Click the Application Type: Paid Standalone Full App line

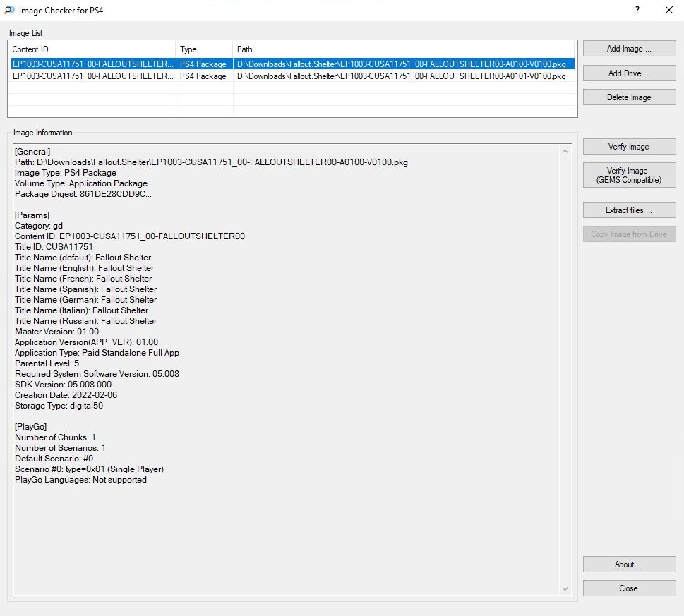(x=97, y=353)
